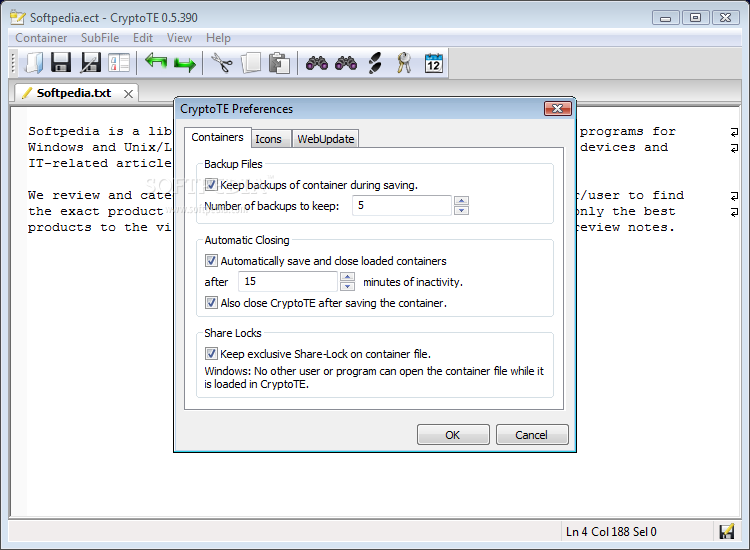Viewport: 750px width, 550px height.
Task: Maximize the CryptoTE main window
Action: point(695,18)
